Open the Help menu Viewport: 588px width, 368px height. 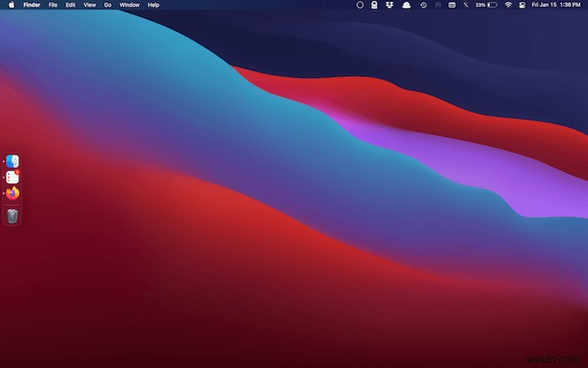pyautogui.click(x=154, y=5)
